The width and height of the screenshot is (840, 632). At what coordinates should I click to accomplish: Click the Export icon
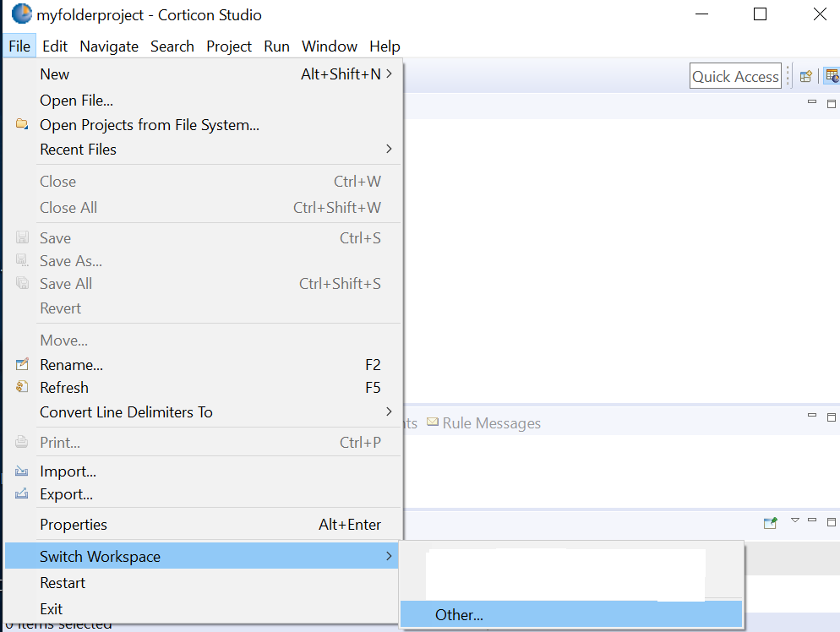pos(22,493)
